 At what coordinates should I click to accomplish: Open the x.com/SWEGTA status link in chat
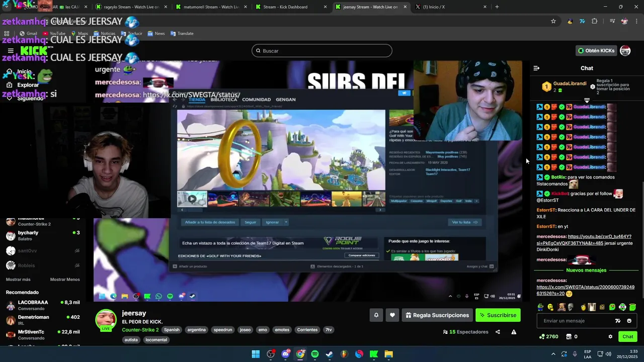point(585,291)
